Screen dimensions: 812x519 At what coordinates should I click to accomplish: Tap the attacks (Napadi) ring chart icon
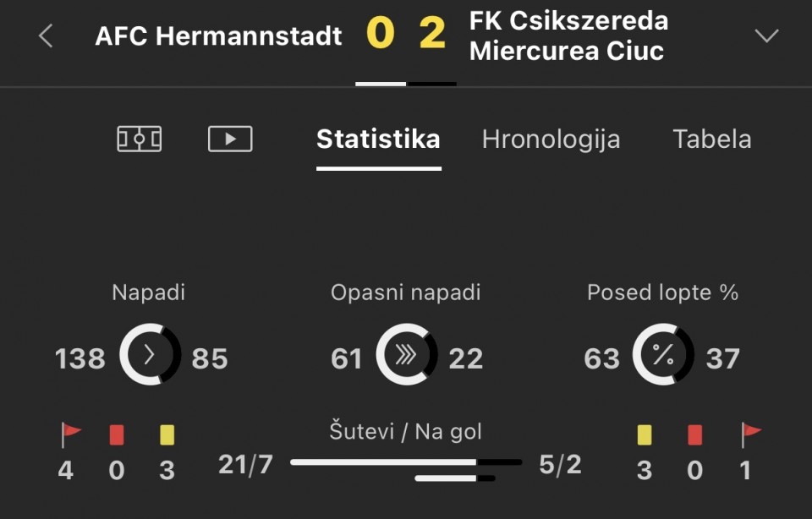click(150, 355)
